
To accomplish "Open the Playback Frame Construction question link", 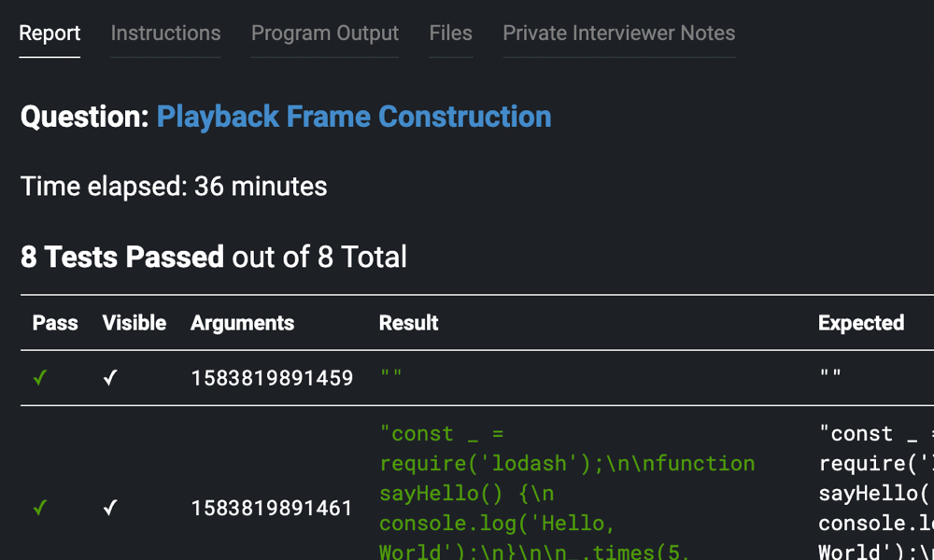I will coord(353,117).
